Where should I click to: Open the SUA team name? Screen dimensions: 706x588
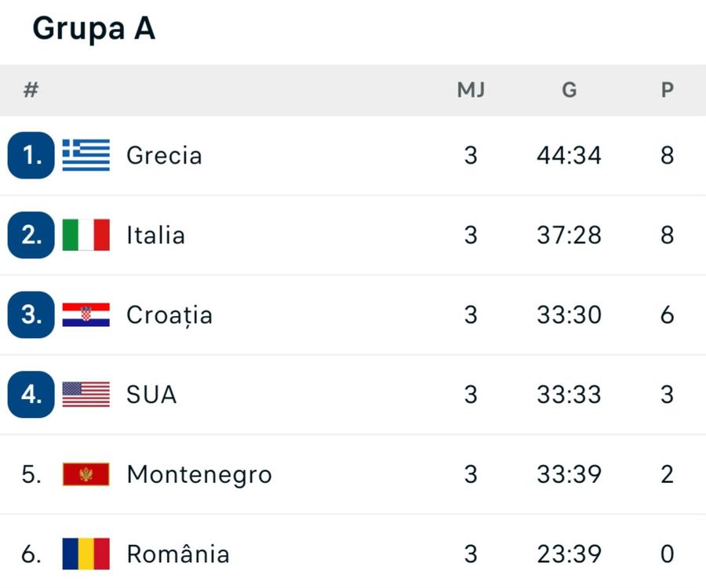[151, 394]
